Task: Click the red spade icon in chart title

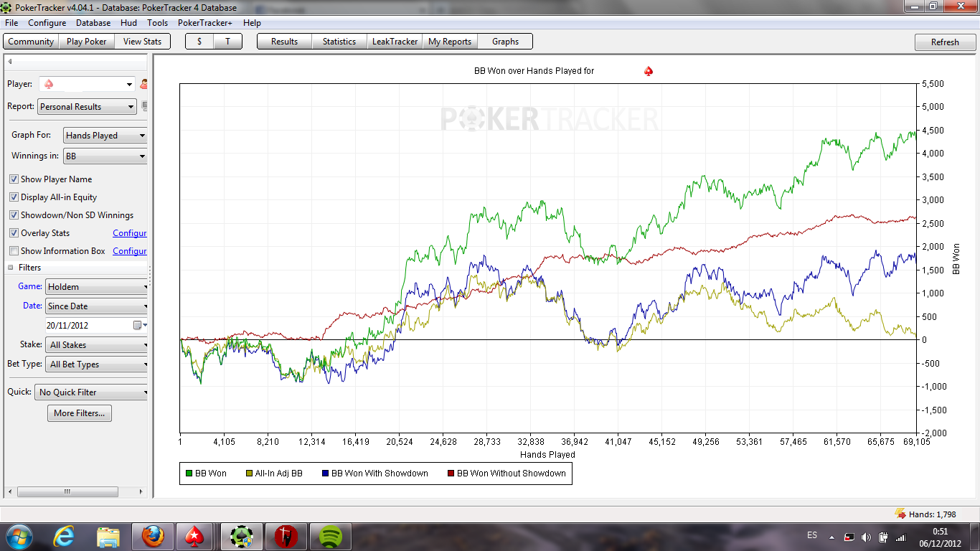Action: [x=649, y=71]
